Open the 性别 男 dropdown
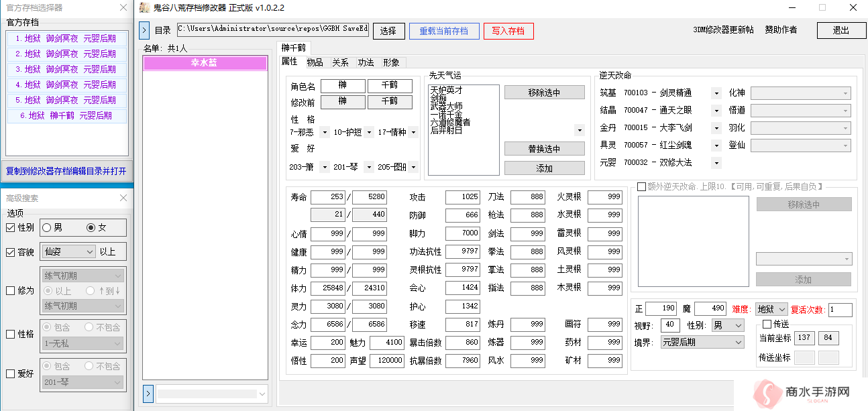 (x=727, y=325)
